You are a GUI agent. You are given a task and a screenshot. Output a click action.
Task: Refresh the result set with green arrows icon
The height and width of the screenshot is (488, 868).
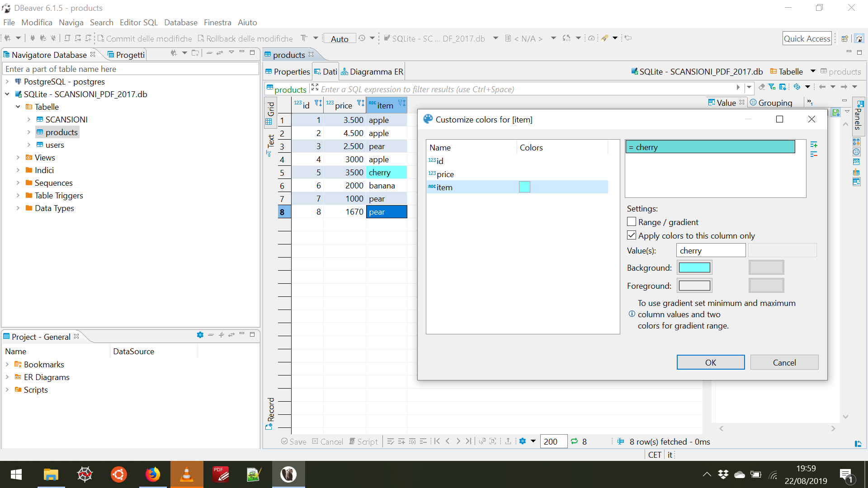[x=574, y=441]
